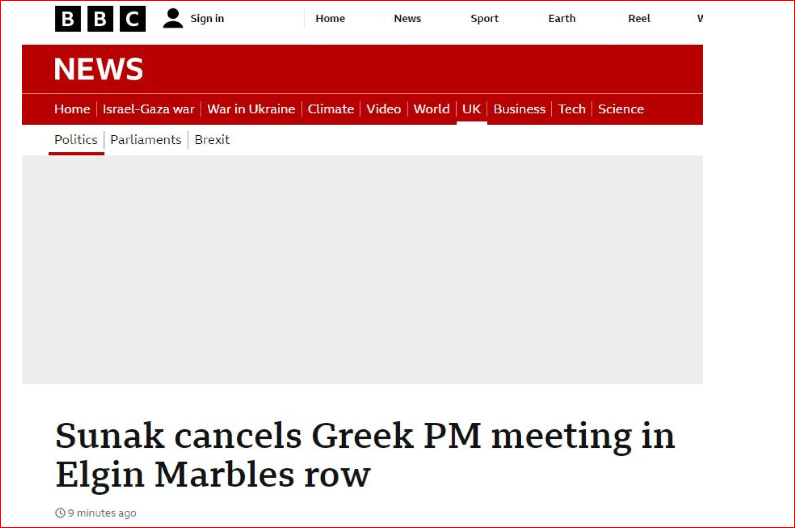Open the Brexit sub-tab
This screenshot has width=795, height=528.
[x=212, y=140]
